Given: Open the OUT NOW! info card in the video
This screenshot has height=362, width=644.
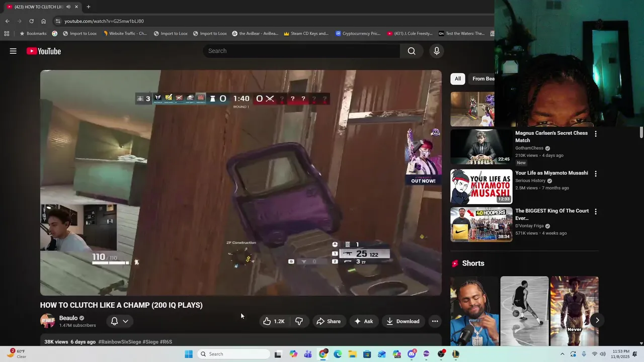Looking at the screenshot, I should click(423, 157).
